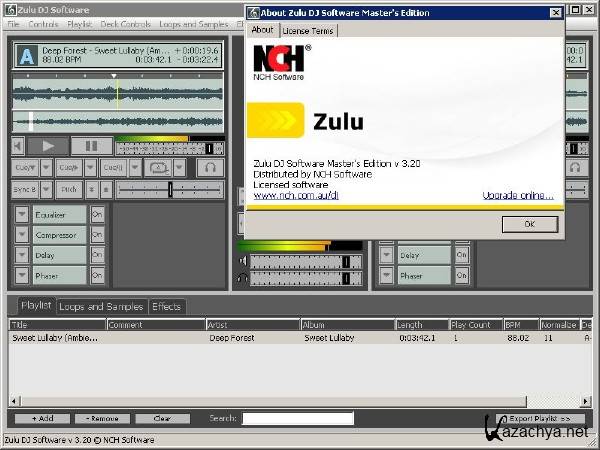Toggle the deck A Compressor On button
Screen dimensions: 600x450
(x=97, y=234)
